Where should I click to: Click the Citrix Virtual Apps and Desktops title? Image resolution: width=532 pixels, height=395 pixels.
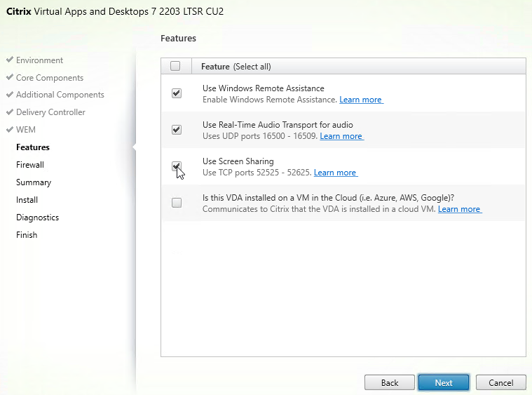coord(115,11)
